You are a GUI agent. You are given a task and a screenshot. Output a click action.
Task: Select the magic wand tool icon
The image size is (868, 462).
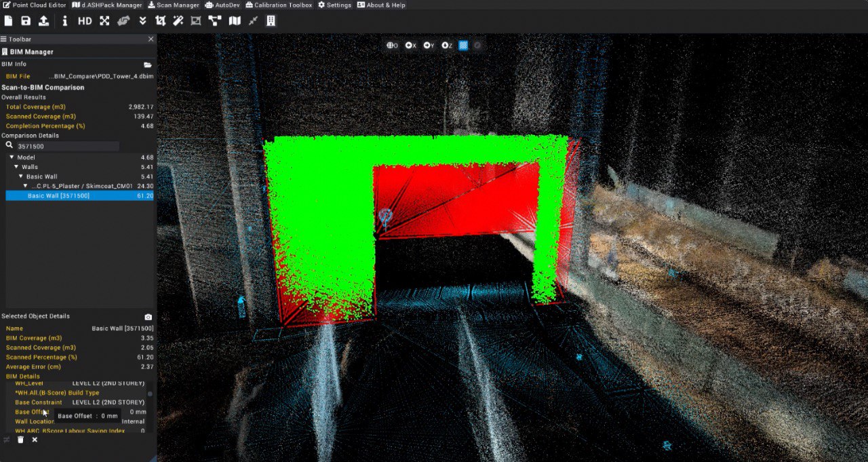point(178,21)
